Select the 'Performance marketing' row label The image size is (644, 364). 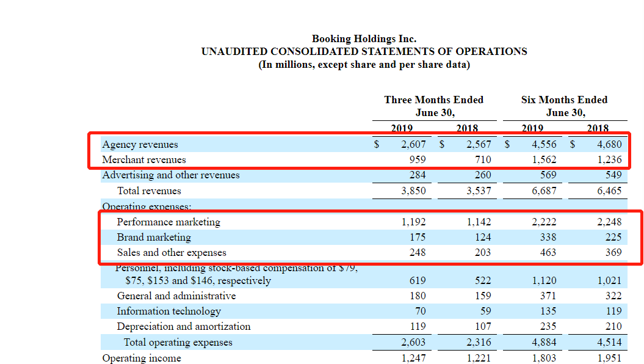click(x=168, y=222)
